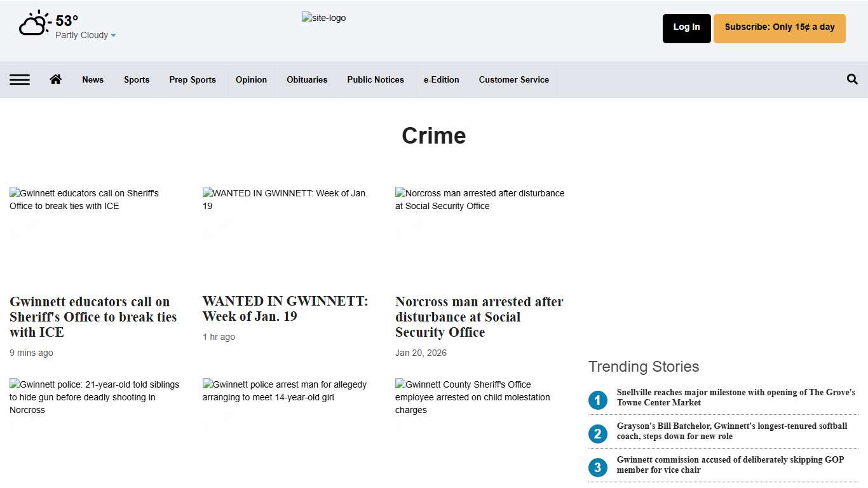Click the Norcross Social Security Office article thumbnail
The width and height of the screenshot is (868, 488).
point(480,229)
